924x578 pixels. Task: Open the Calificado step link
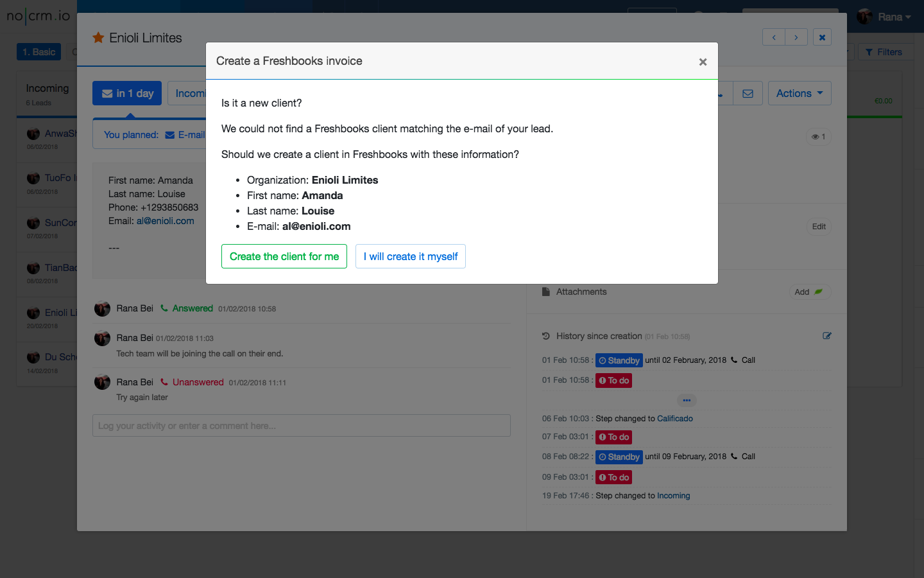pyautogui.click(x=674, y=419)
